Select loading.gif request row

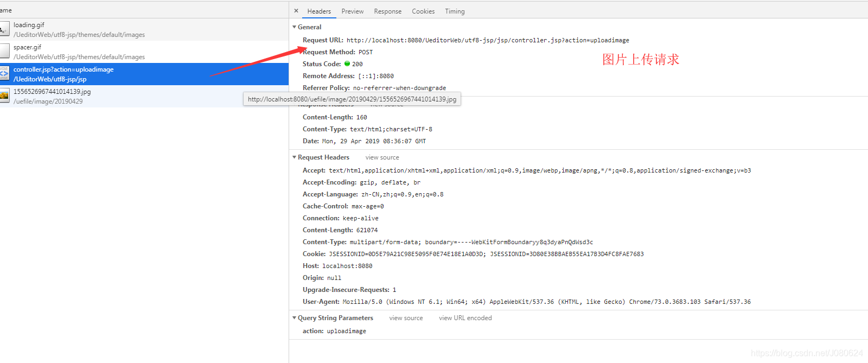[x=144, y=30]
